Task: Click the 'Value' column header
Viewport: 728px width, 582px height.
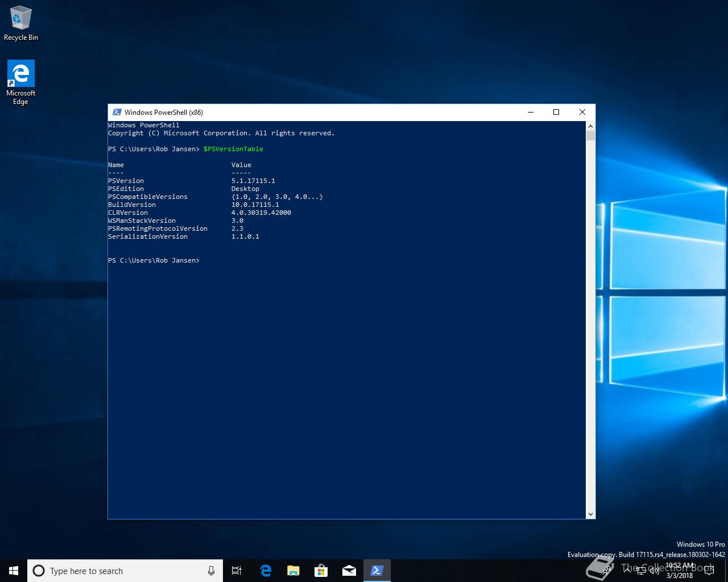Action: [241, 165]
